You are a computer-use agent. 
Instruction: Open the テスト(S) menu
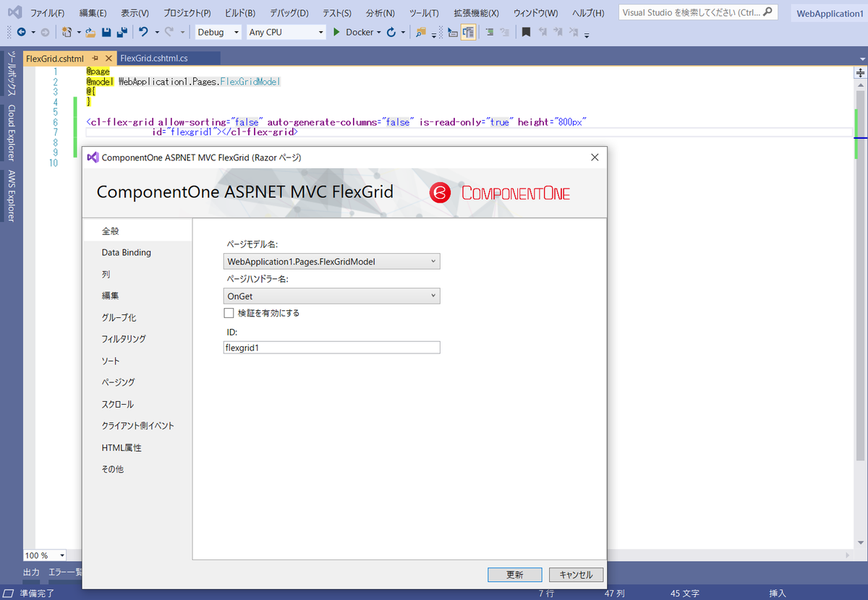pyautogui.click(x=336, y=13)
